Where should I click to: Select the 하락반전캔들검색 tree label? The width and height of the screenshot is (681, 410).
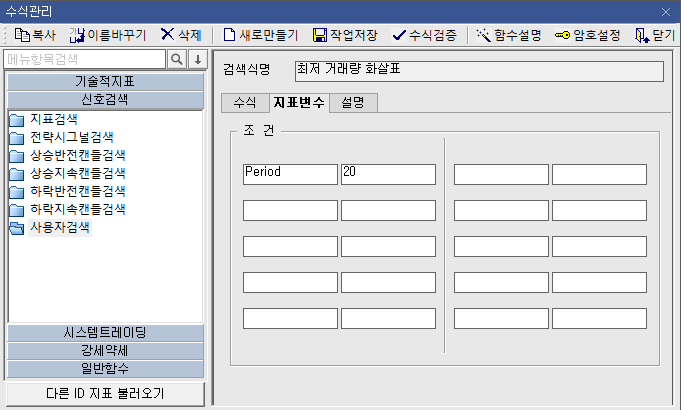78,191
